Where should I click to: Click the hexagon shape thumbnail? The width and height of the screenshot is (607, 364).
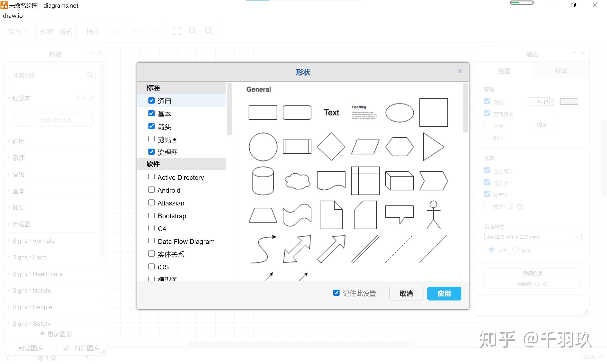(399, 147)
